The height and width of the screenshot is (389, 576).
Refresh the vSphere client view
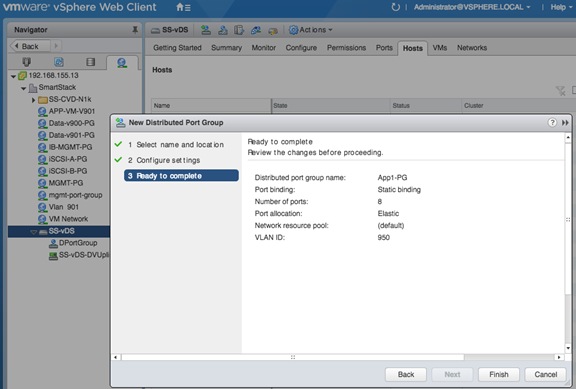pyautogui.click(x=395, y=7)
